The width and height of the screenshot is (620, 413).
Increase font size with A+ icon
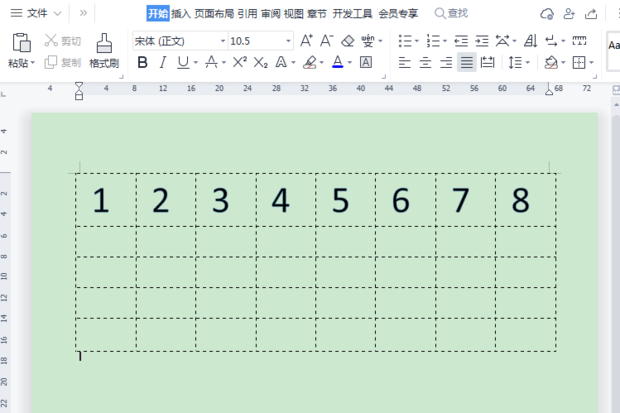pos(306,41)
